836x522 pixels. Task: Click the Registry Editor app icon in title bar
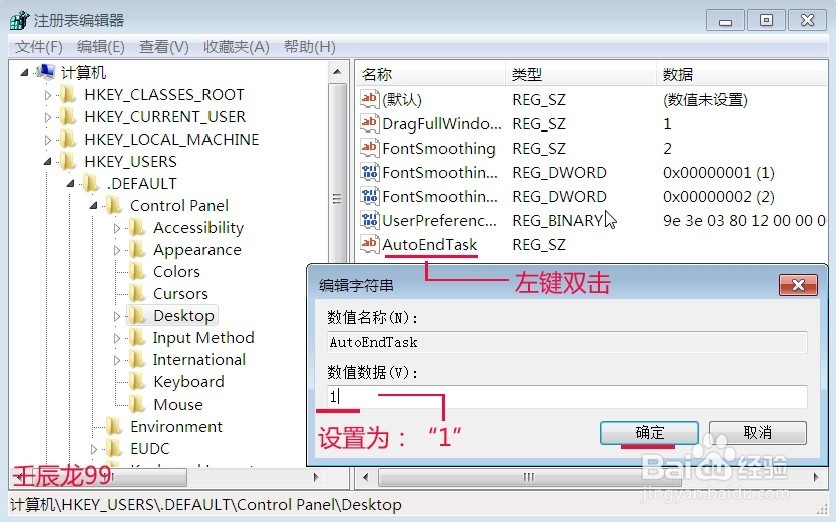coord(19,20)
